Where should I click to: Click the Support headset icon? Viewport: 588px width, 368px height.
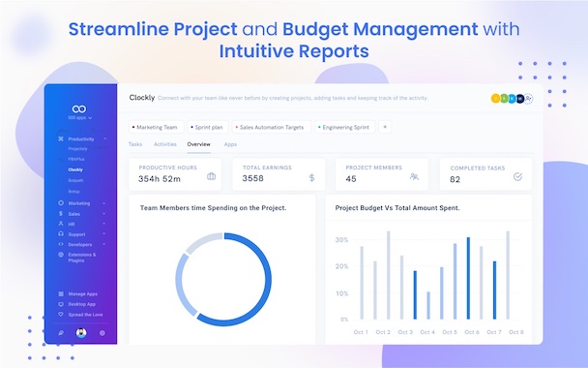pyautogui.click(x=61, y=234)
